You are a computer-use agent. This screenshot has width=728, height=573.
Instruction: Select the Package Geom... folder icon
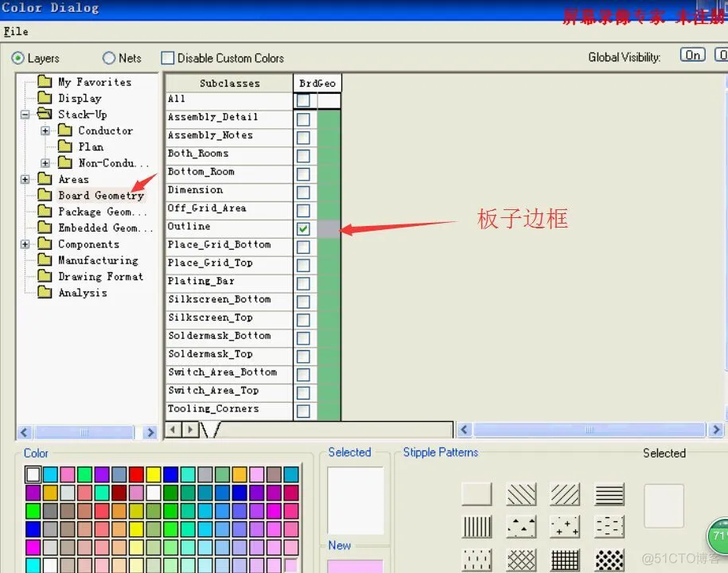(x=45, y=211)
